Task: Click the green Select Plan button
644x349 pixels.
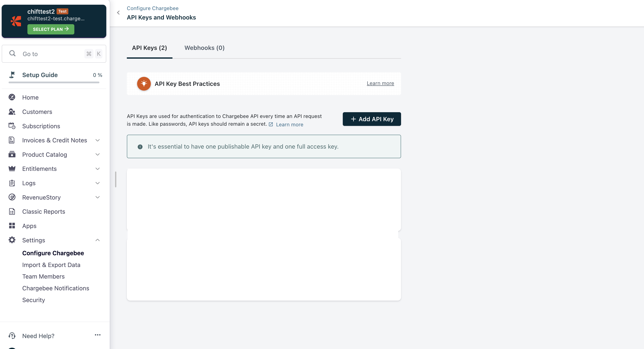Action: point(51,29)
